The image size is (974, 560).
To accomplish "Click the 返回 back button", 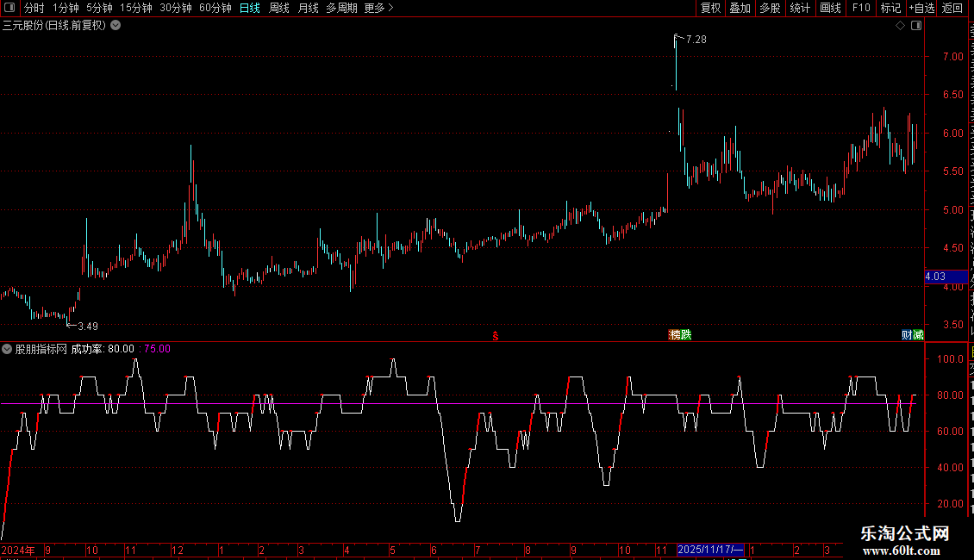I will tap(952, 8).
